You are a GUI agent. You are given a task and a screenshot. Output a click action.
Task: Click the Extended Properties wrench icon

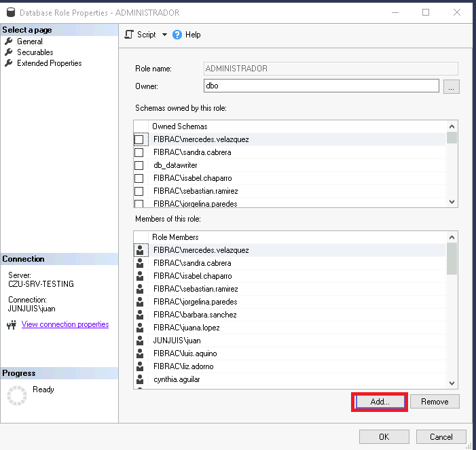click(9, 63)
